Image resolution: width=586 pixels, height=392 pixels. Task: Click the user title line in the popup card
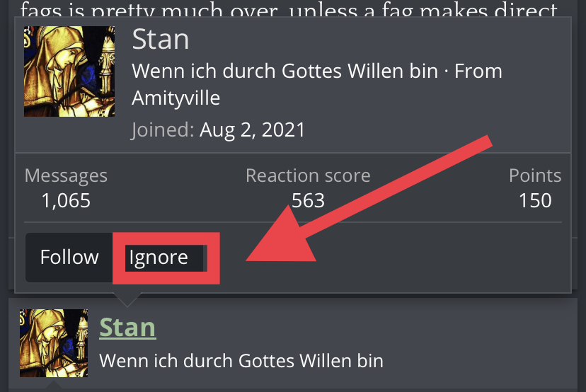tap(285, 71)
